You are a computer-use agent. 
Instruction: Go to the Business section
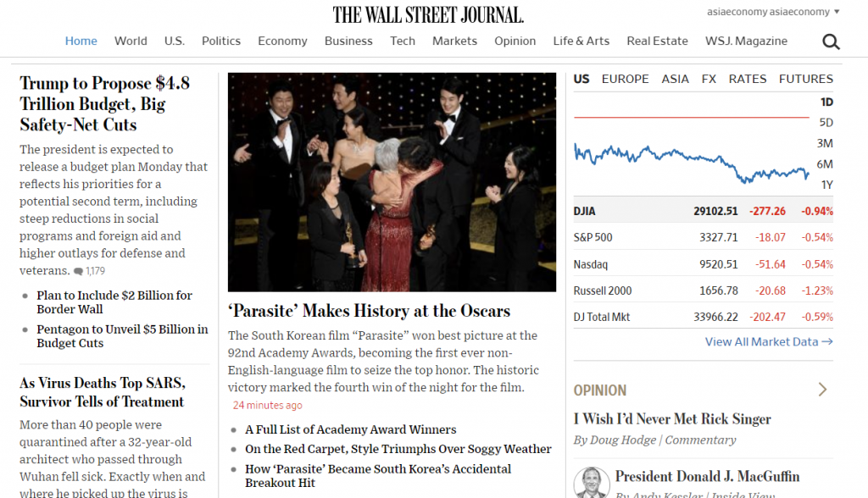348,41
